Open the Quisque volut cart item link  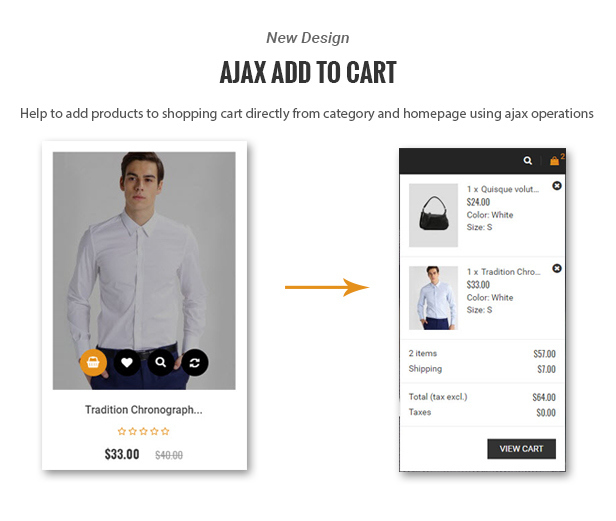(x=510, y=189)
